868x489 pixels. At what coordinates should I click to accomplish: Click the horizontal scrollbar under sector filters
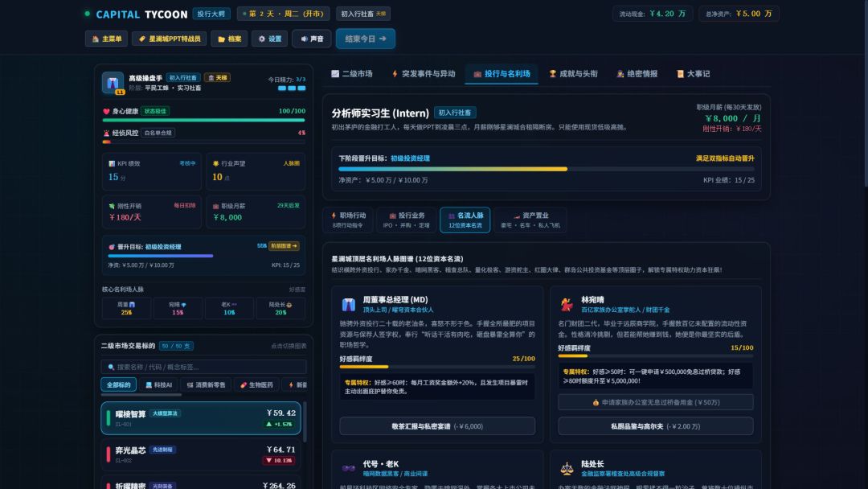(141, 395)
